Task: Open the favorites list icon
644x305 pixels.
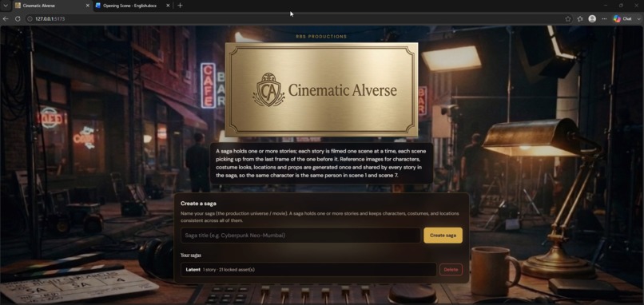Action: (580, 19)
